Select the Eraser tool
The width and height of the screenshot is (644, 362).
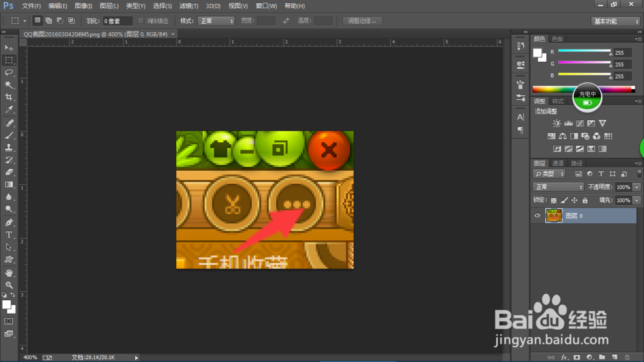coord(8,172)
